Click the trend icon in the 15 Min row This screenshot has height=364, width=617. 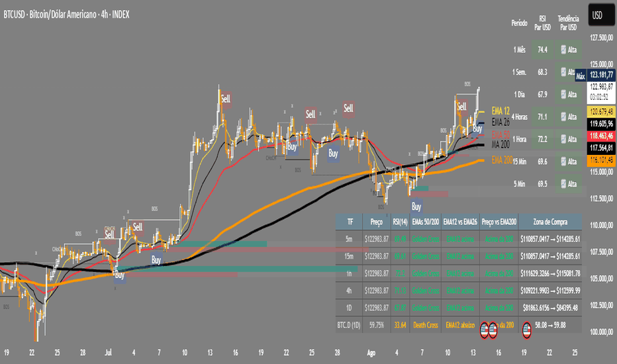pyautogui.click(x=563, y=161)
